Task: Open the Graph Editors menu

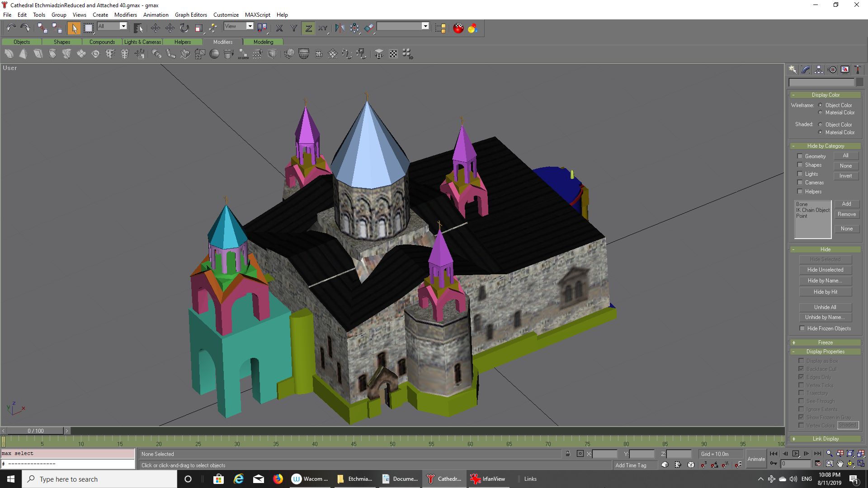Action: coord(191,14)
